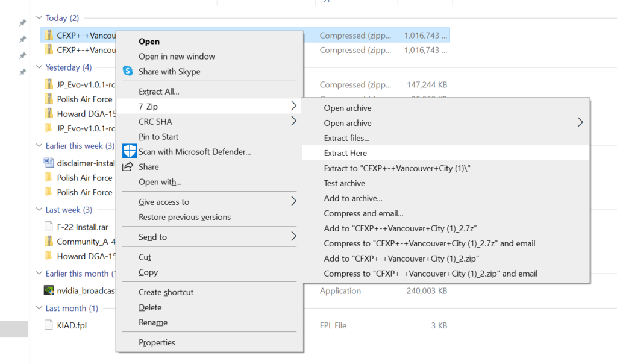The height and width of the screenshot is (364, 617).
Task: Collapse the Yesterday group
Action: click(39, 67)
